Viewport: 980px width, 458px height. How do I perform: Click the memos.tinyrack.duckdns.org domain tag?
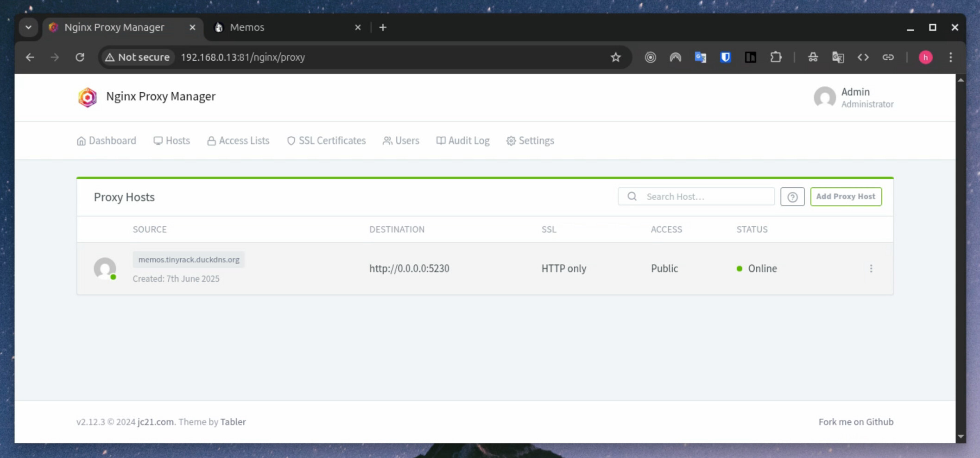189,260
